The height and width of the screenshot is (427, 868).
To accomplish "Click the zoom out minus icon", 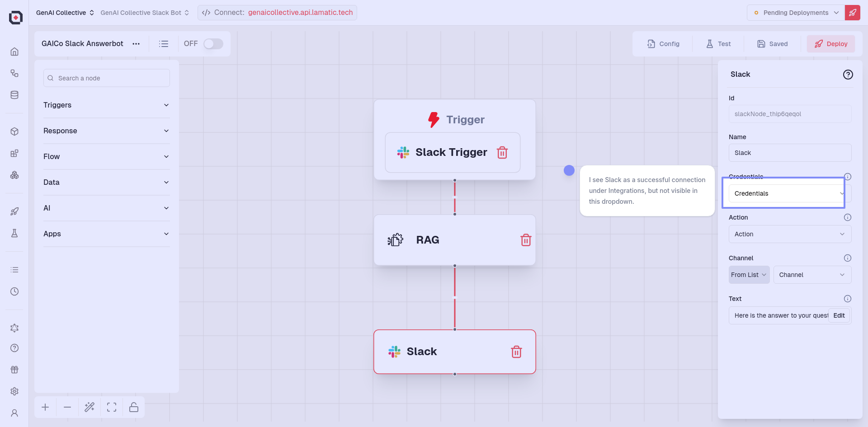I will 67,407.
